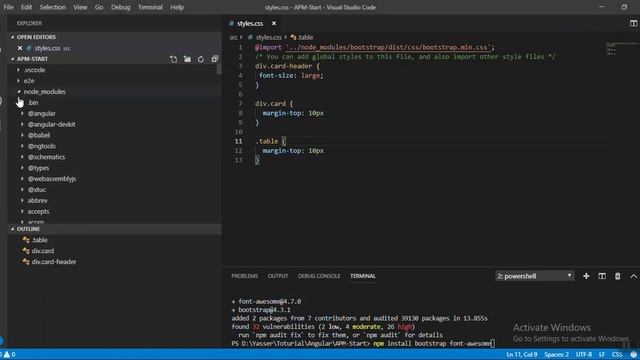Select the Terminal panel tab

363,276
